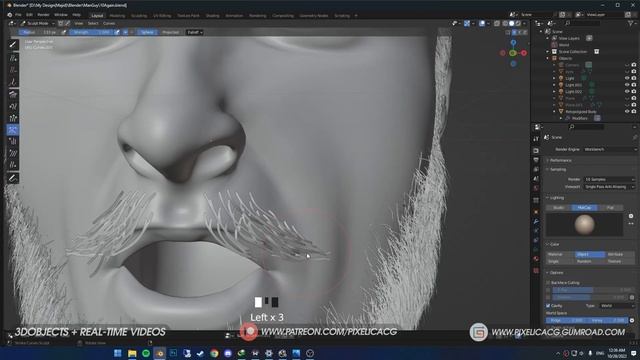Click the red X axis gizmo
Screen dimensions: 640x360
coord(524,53)
